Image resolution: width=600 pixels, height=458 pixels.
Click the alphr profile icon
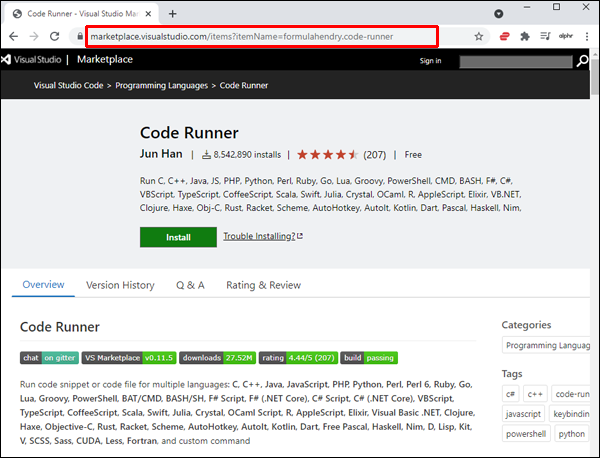[x=566, y=36]
